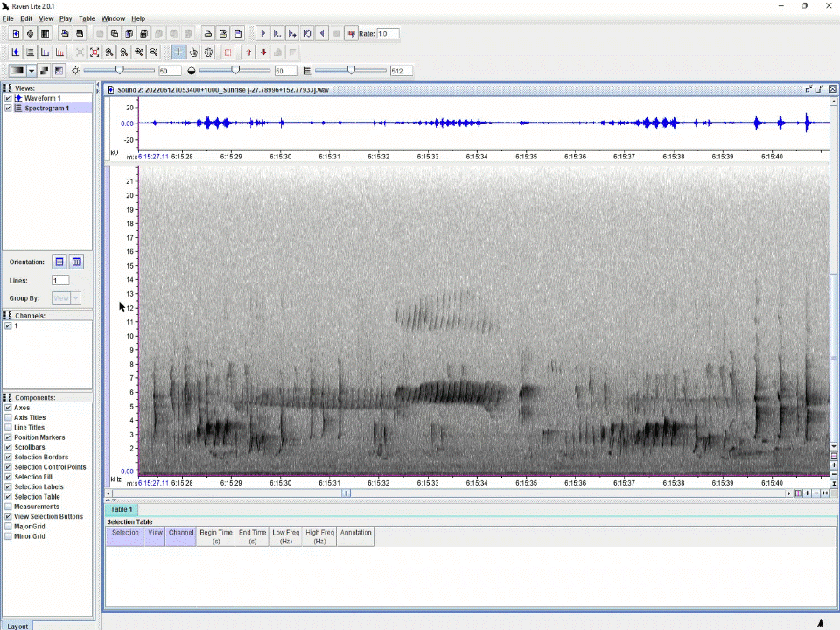Toggle the Scrollbars checkbox
The height and width of the screenshot is (630, 840).
(x=8, y=447)
